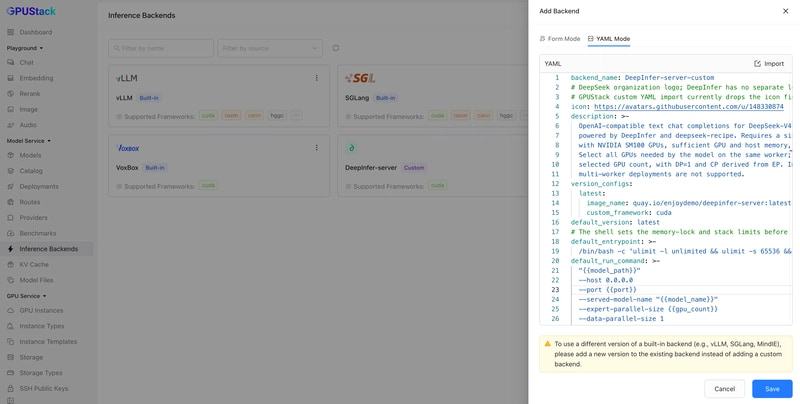Open the vLLM card three-dot menu

click(316, 78)
